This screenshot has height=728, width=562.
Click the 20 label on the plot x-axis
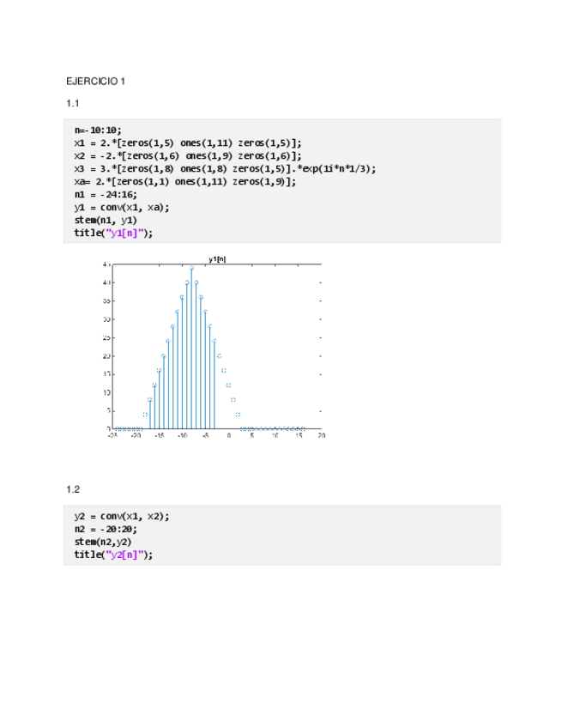(321, 435)
